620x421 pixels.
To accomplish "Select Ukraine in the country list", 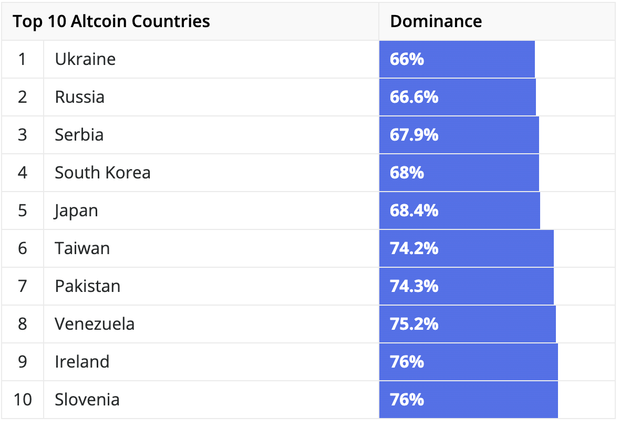I will [x=85, y=59].
